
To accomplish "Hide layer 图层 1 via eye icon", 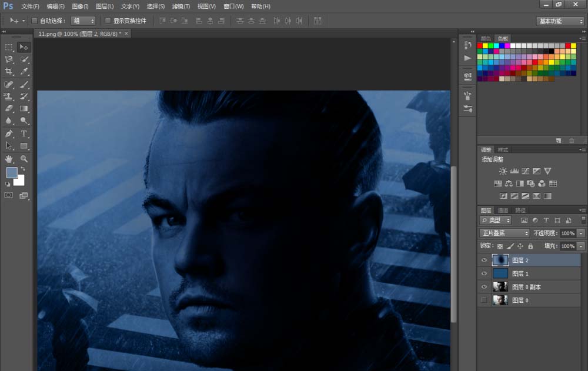I will [484, 273].
